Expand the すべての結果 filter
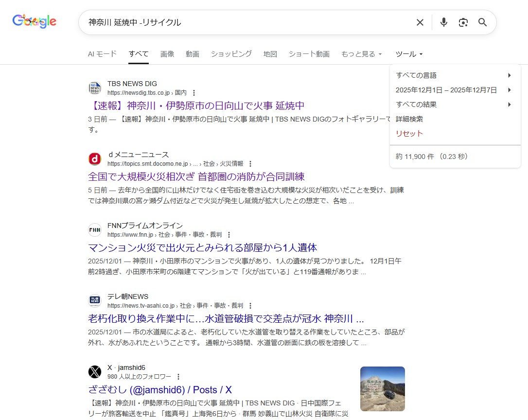 point(453,105)
